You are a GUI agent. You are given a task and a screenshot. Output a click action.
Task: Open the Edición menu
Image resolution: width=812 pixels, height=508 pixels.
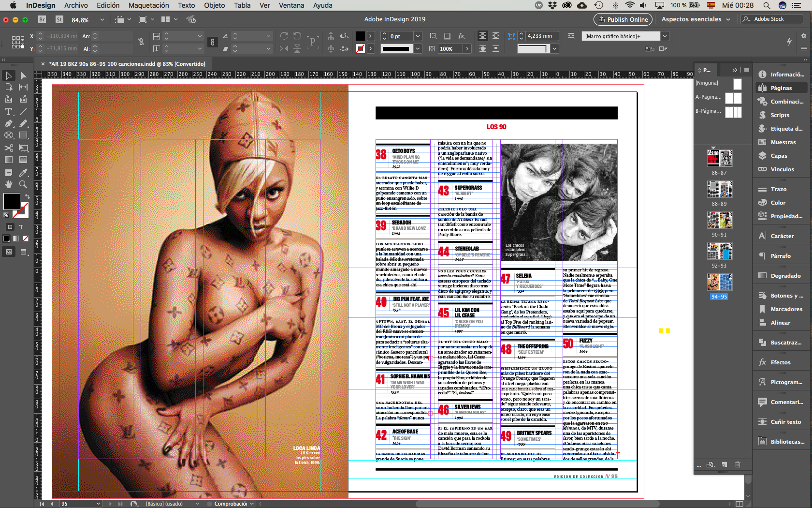pos(108,5)
